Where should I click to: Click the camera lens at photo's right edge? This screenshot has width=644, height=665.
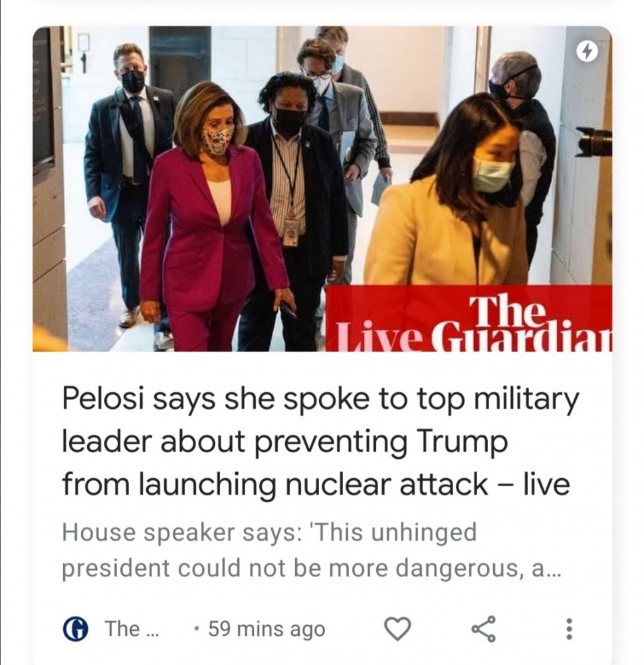pyautogui.click(x=594, y=141)
